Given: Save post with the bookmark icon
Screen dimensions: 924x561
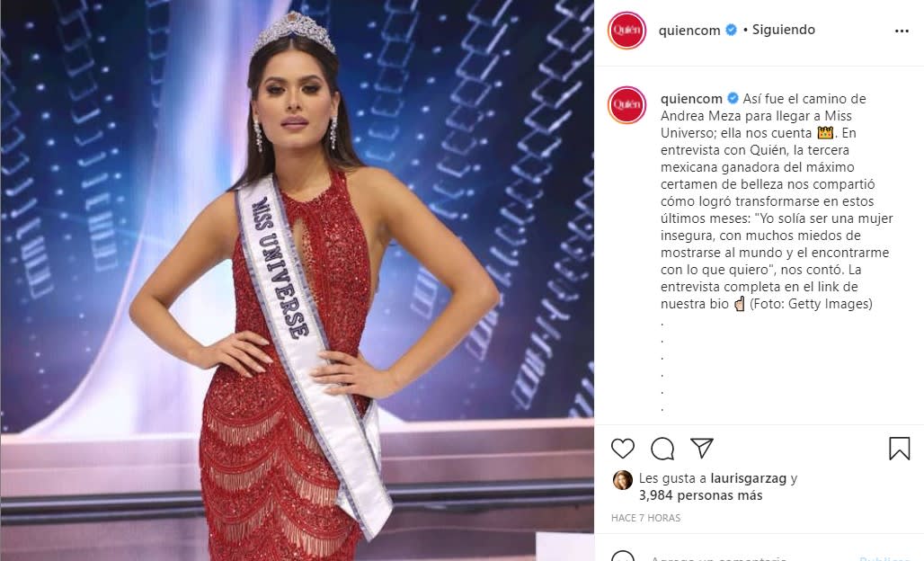Looking at the screenshot, I should pos(899,449).
